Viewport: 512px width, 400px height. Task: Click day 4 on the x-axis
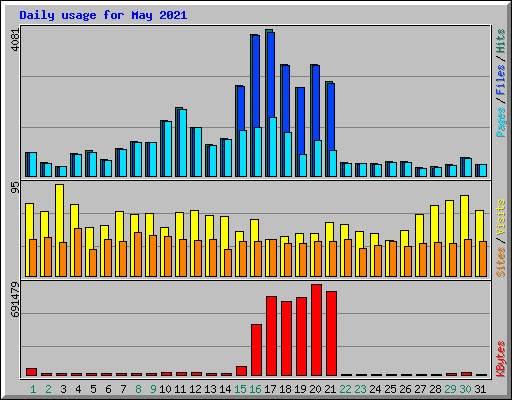tap(78, 389)
